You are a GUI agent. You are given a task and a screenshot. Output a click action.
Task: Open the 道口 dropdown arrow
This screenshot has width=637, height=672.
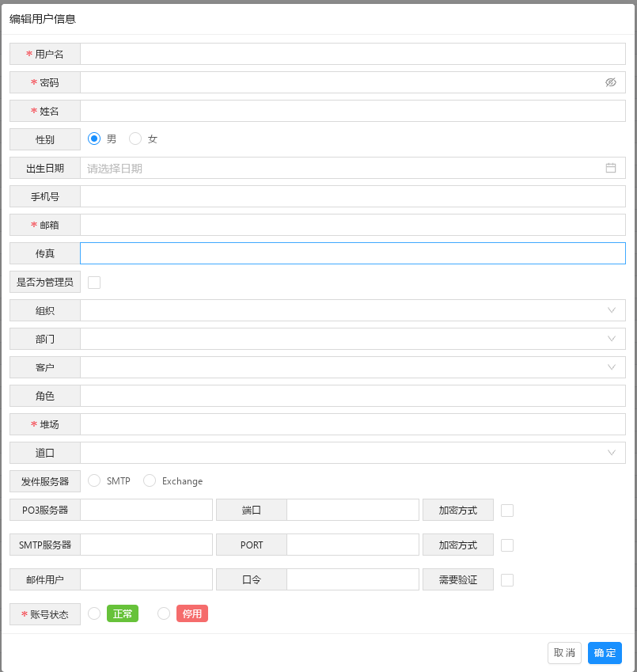(611, 453)
